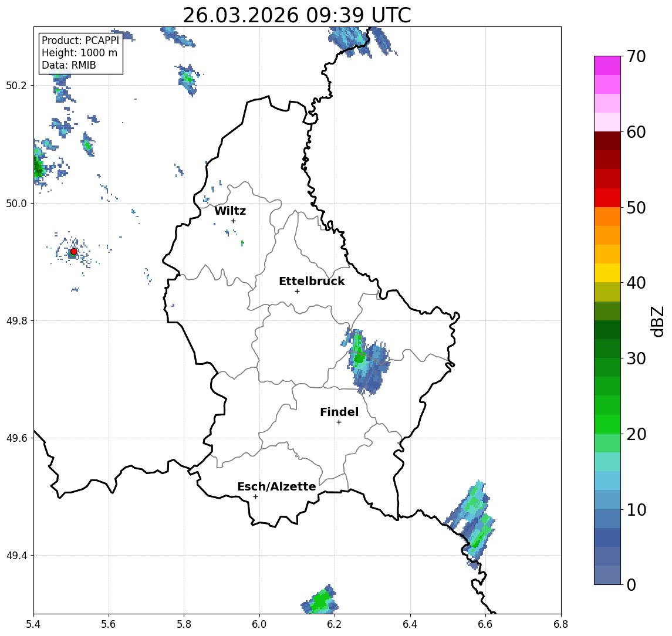Click the 'Data: RMIB' legend text
This screenshot has width=672, height=636.
(69, 65)
